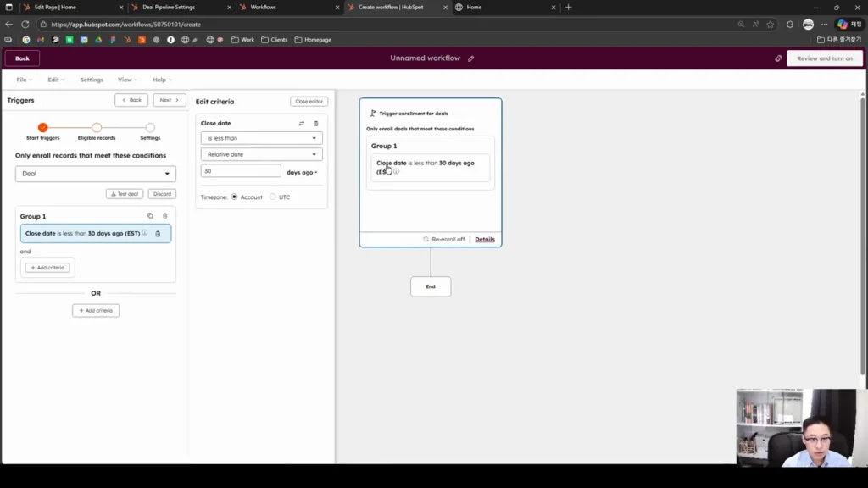Open the Deal object type dropdown
Viewport: 868px width, 488px height.
coord(96,174)
